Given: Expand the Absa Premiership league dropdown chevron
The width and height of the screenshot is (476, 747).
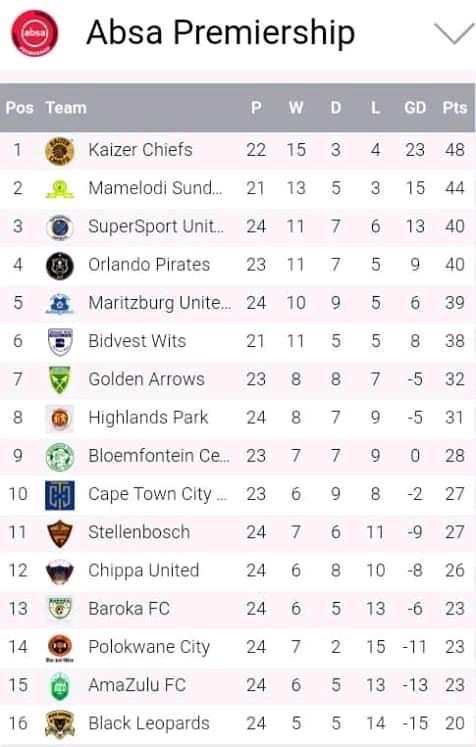Looking at the screenshot, I should pyautogui.click(x=454, y=33).
